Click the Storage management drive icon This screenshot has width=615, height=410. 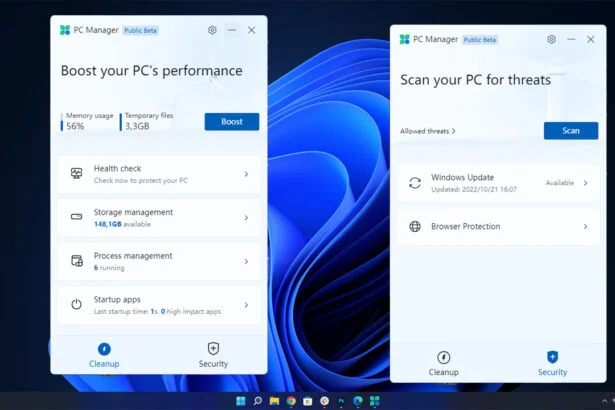(76, 217)
